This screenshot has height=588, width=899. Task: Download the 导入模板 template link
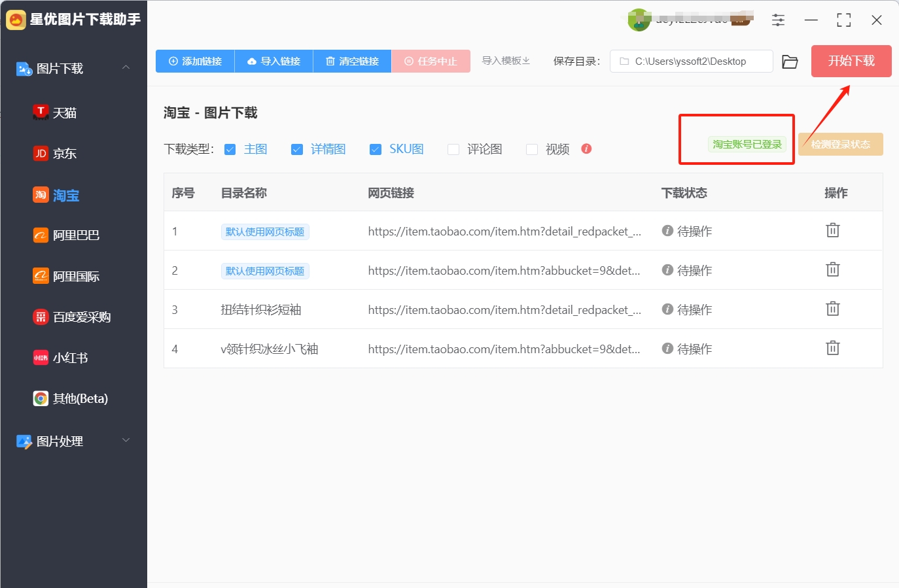(506, 61)
